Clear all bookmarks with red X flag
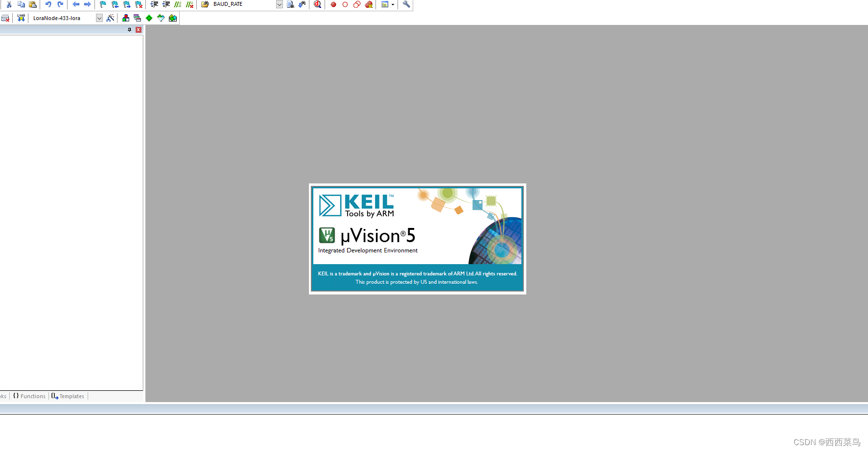The height and width of the screenshot is (451, 868). [139, 4]
